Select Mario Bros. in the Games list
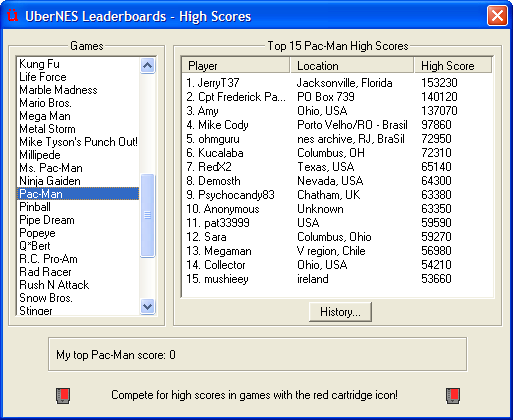513x420 pixels. (78, 103)
